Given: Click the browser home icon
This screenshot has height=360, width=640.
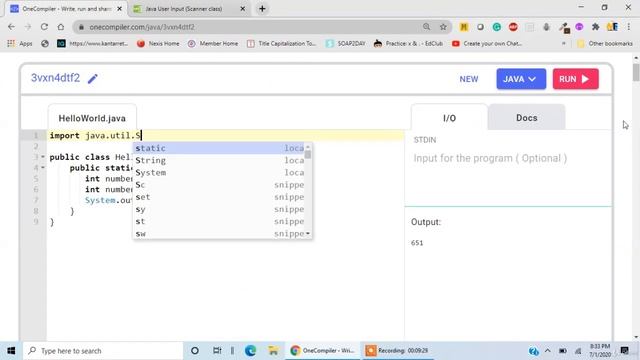Looking at the screenshot, I should pos(61,27).
